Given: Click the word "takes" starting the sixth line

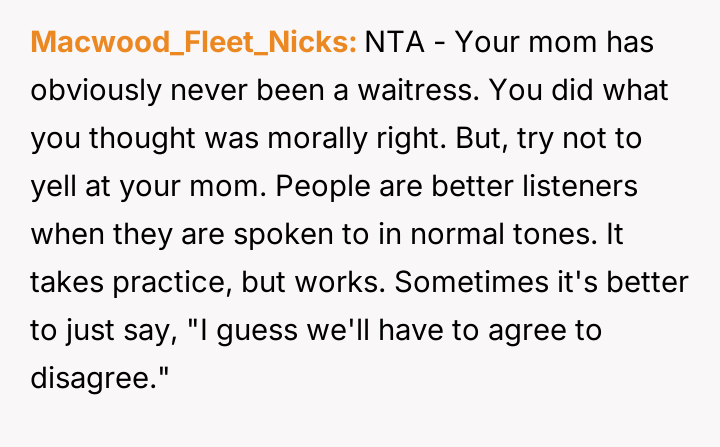Looking at the screenshot, I should [65, 282].
